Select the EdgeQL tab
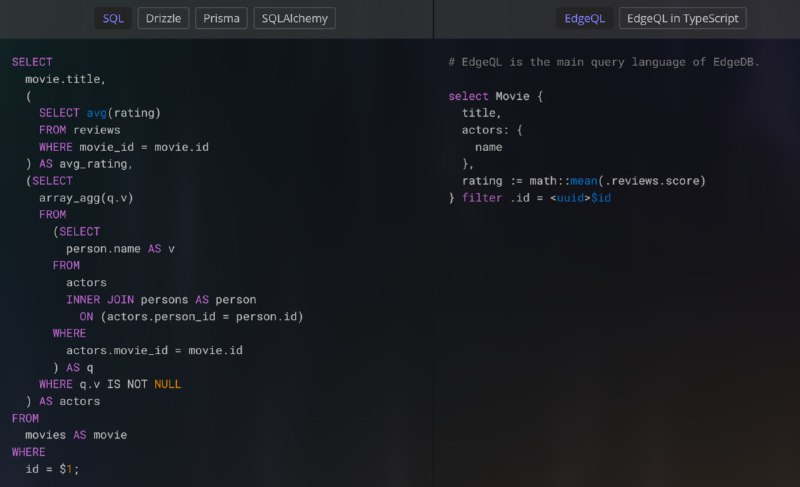Screen dimensions: 800x487 coord(584,18)
